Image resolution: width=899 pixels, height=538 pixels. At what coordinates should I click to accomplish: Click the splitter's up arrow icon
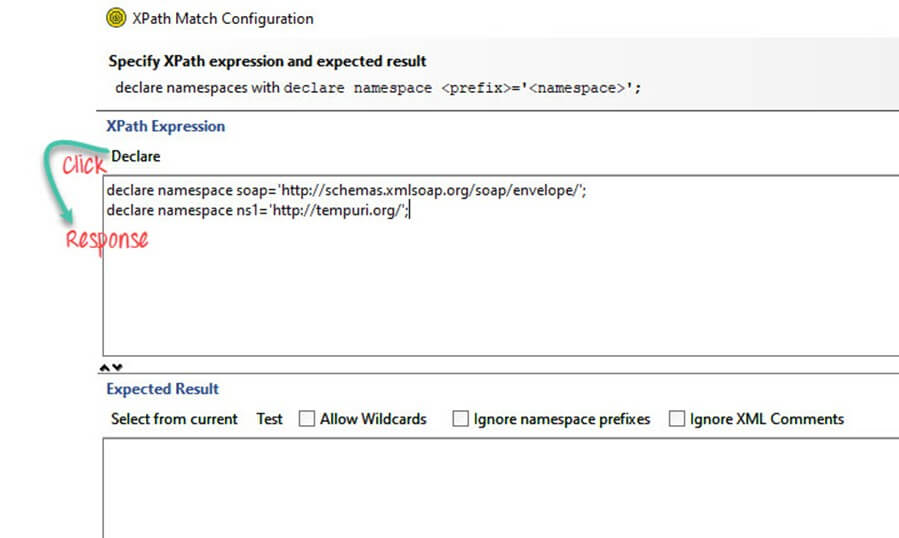[x=105, y=367]
